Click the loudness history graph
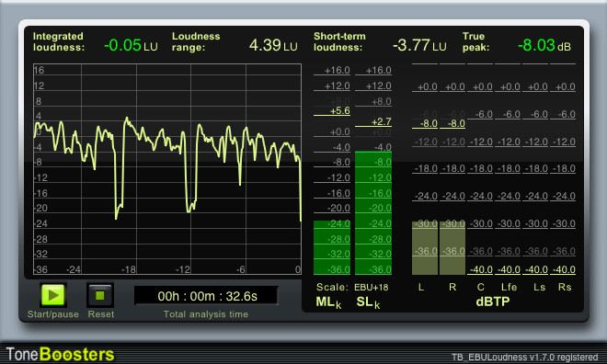 [167, 169]
